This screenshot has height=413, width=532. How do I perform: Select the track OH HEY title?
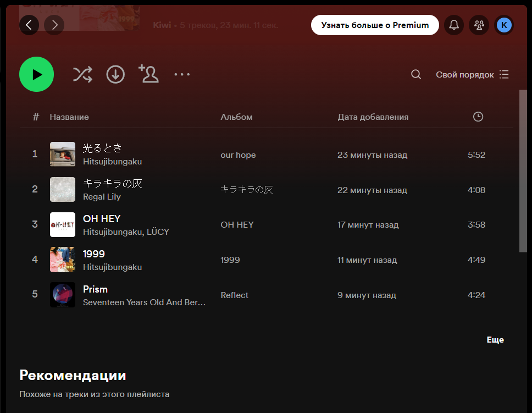coord(102,219)
